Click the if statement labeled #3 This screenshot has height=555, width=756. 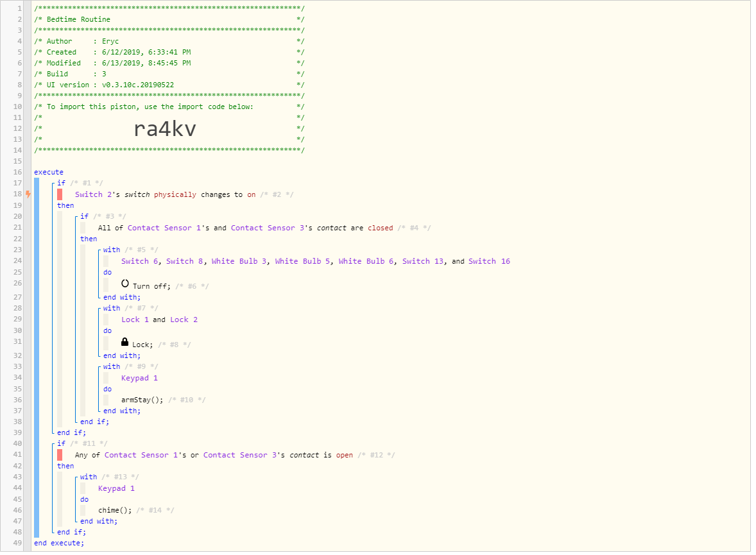pyautogui.click(x=84, y=216)
